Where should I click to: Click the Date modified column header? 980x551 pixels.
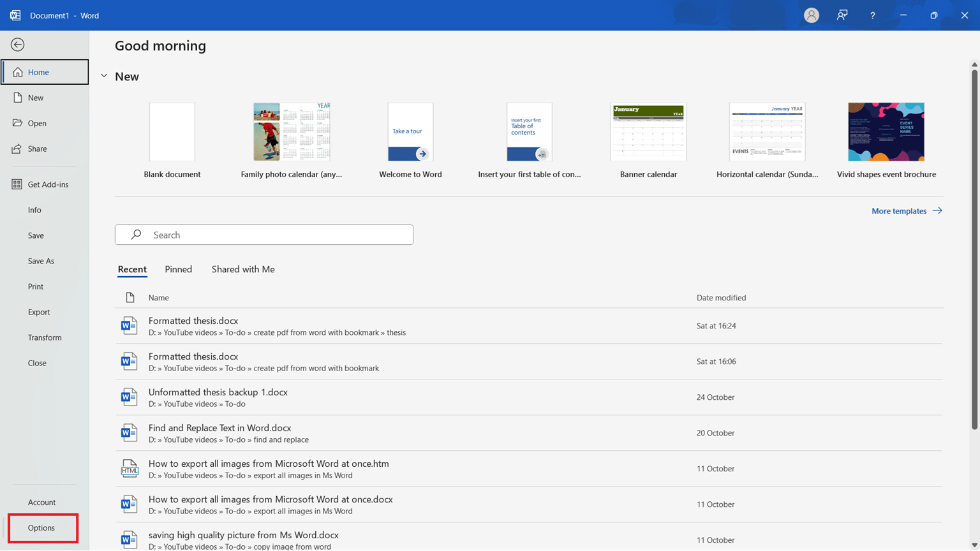(x=721, y=298)
